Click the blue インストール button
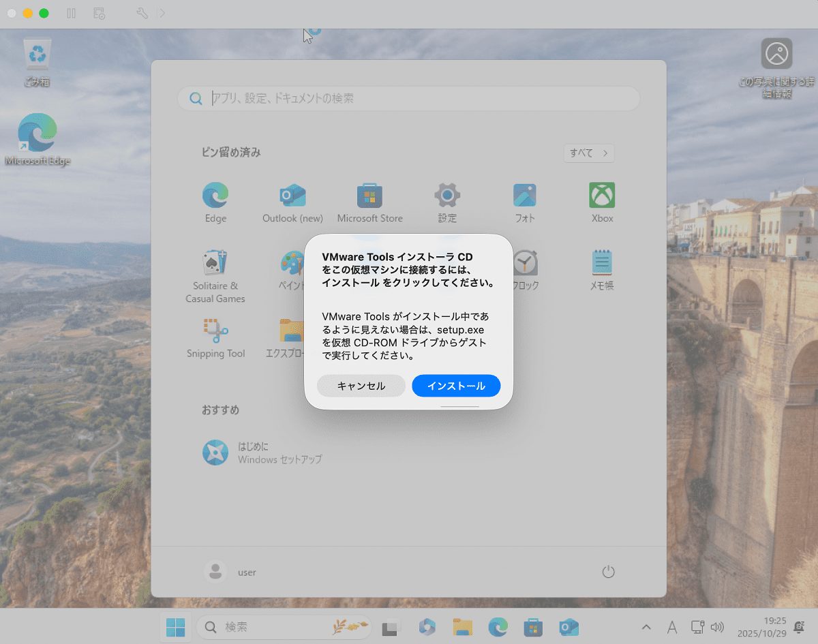Viewport: 818px width, 644px height. coord(456,386)
